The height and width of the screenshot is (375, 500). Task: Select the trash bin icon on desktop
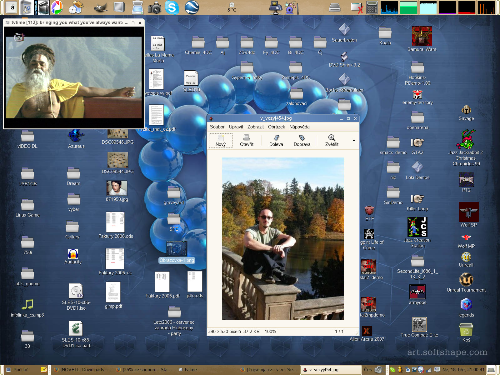[x=466, y=331]
